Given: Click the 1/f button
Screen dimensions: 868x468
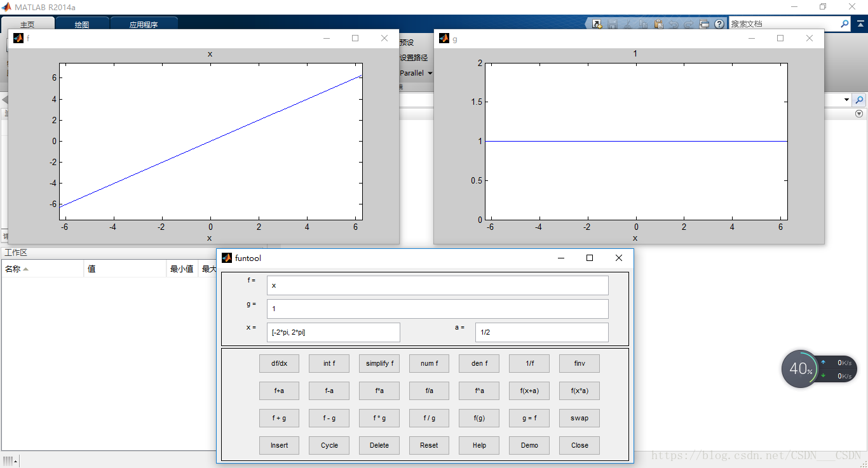Looking at the screenshot, I should 529,364.
